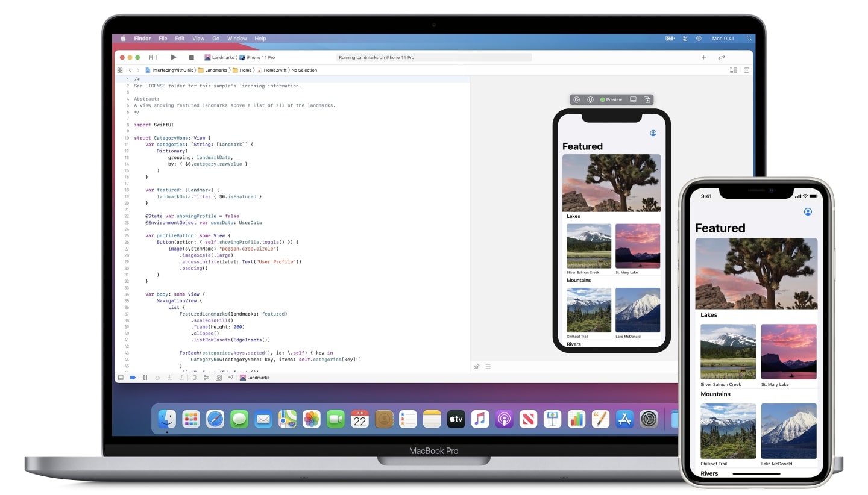Open the Debug View Hierarchy tool

tap(195, 378)
